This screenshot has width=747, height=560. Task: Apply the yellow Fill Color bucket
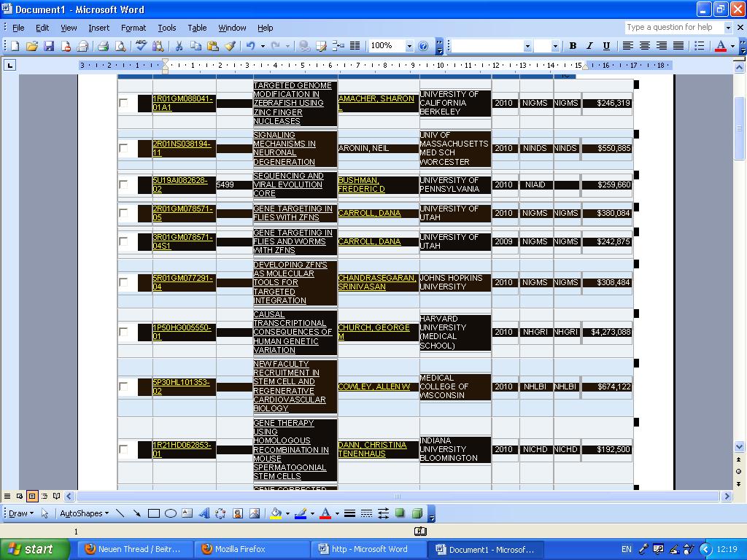pyautogui.click(x=276, y=513)
